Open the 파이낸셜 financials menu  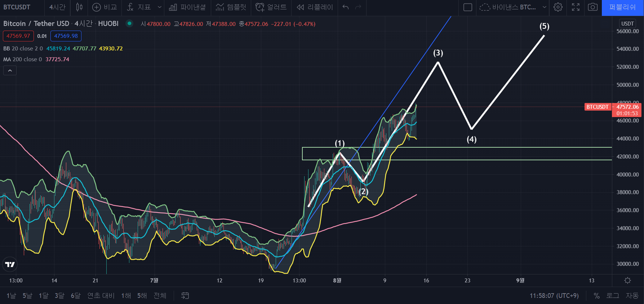click(187, 7)
